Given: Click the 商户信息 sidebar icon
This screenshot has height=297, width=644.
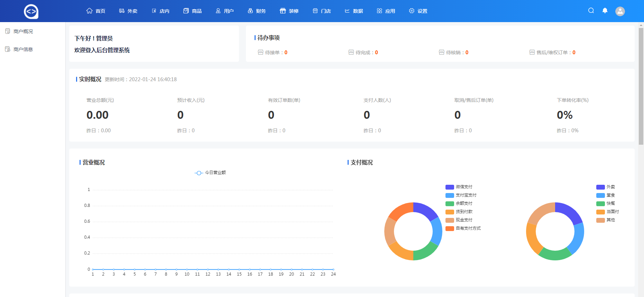Looking at the screenshot, I should click(8, 49).
